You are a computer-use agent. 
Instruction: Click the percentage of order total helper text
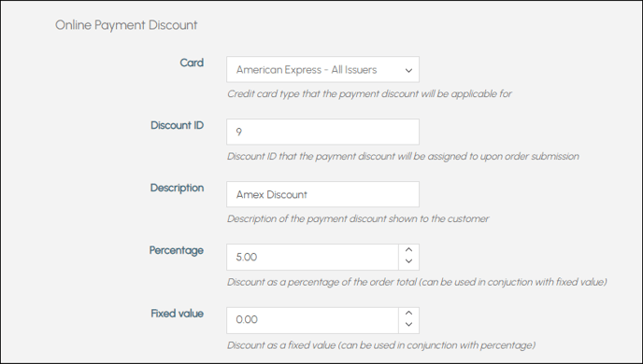click(x=417, y=282)
